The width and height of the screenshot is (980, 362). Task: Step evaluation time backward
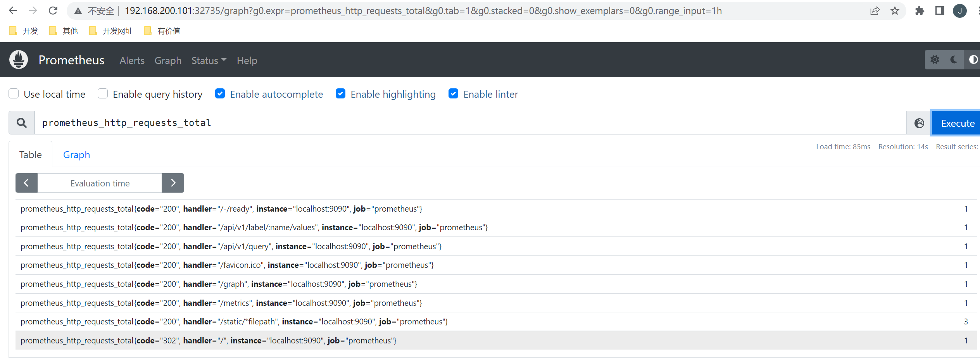click(26, 183)
